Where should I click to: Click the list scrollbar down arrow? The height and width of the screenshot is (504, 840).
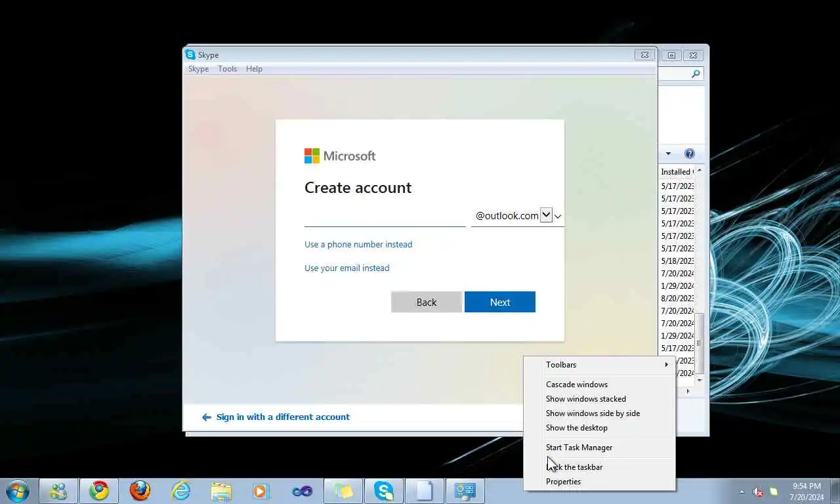tap(700, 380)
